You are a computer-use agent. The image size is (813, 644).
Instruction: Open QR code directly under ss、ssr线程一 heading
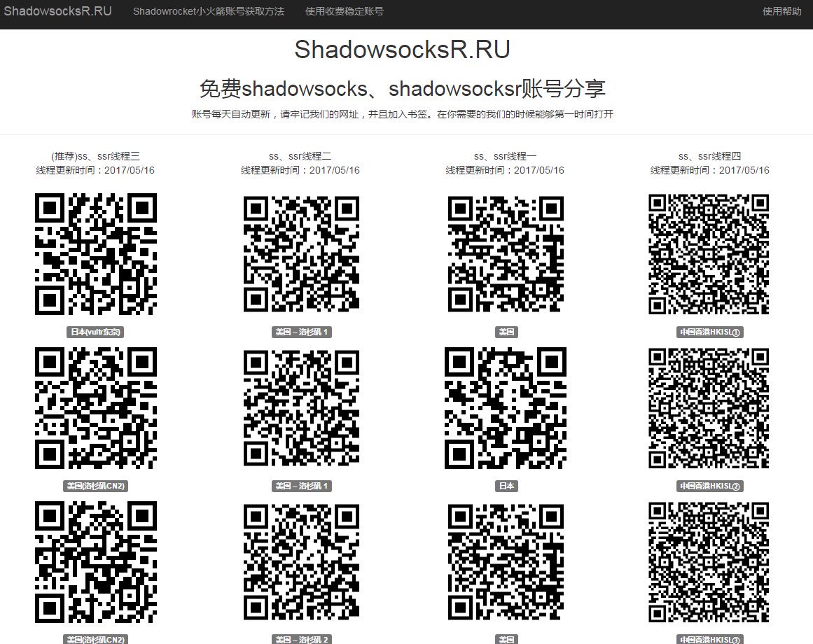pos(506,254)
